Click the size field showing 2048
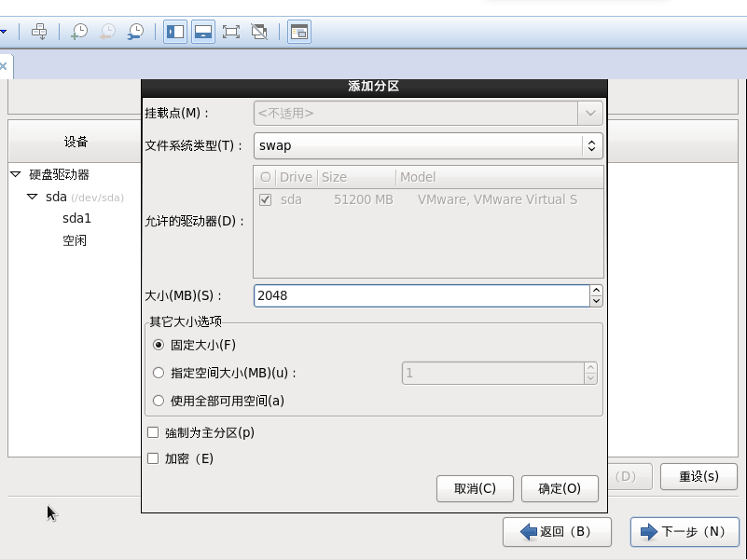747x560 pixels. [422, 295]
